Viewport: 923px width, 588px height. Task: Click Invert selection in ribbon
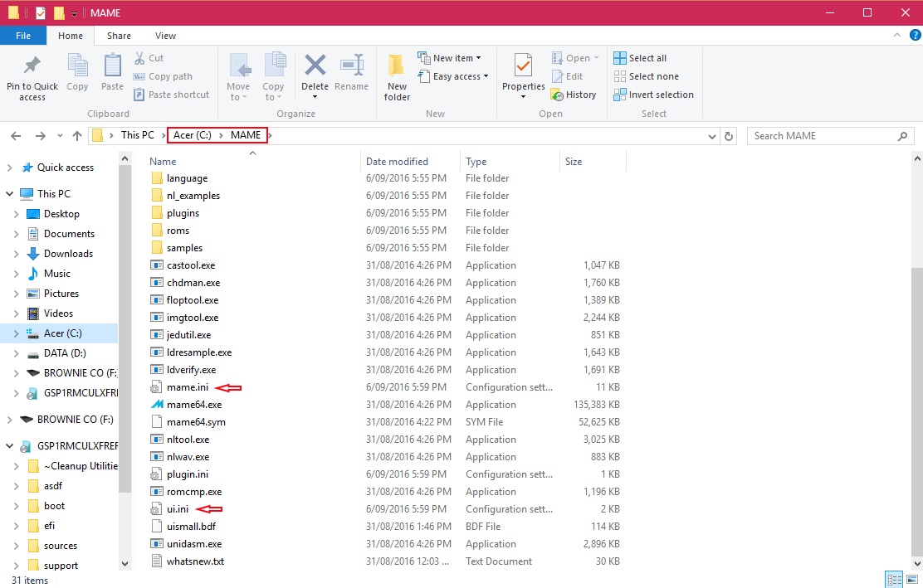click(653, 95)
